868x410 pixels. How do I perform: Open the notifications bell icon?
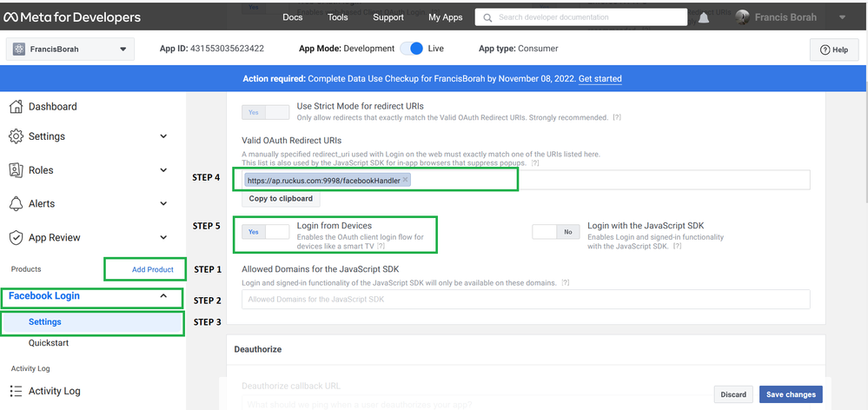pyautogui.click(x=704, y=17)
